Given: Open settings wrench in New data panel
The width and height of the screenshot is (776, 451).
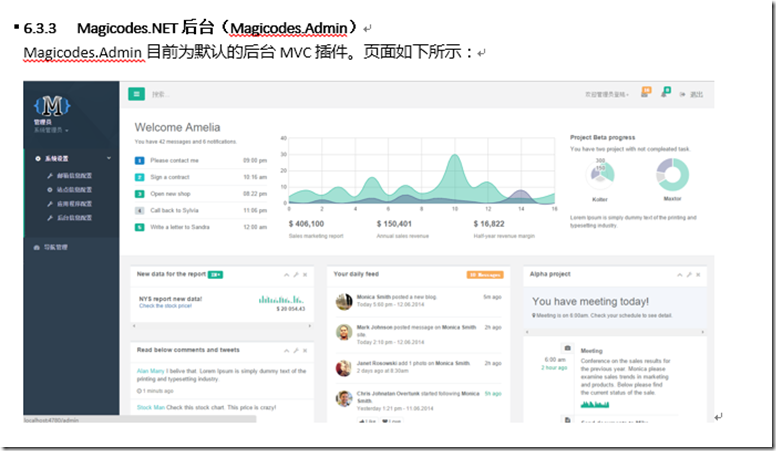Looking at the screenshot, I should (x=295, y=275).
